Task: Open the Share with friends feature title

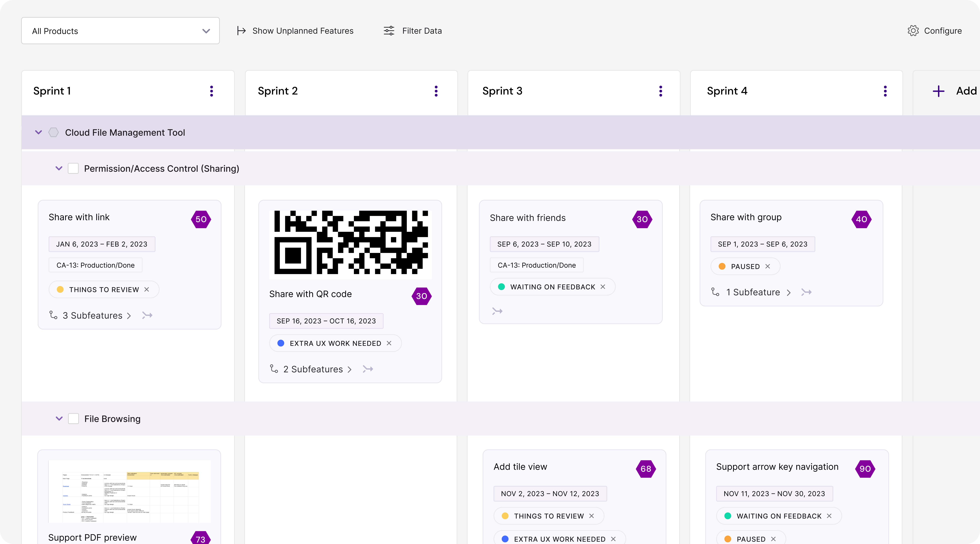Action: click(528, 218)
